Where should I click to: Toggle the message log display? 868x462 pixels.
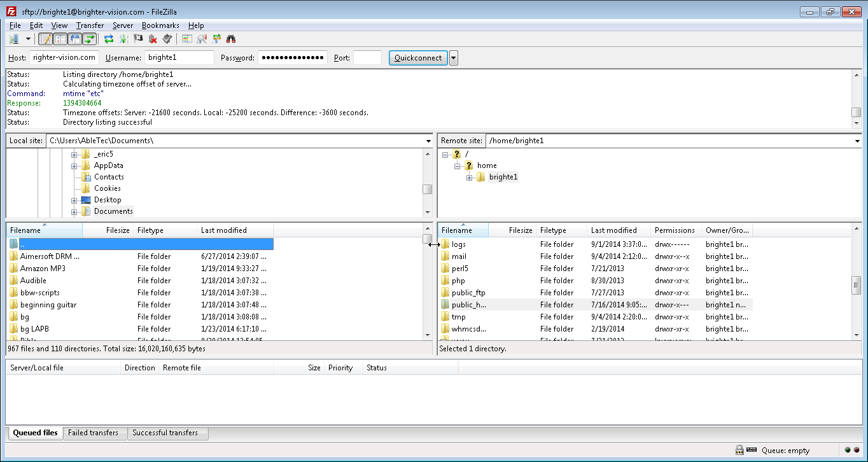45,39
